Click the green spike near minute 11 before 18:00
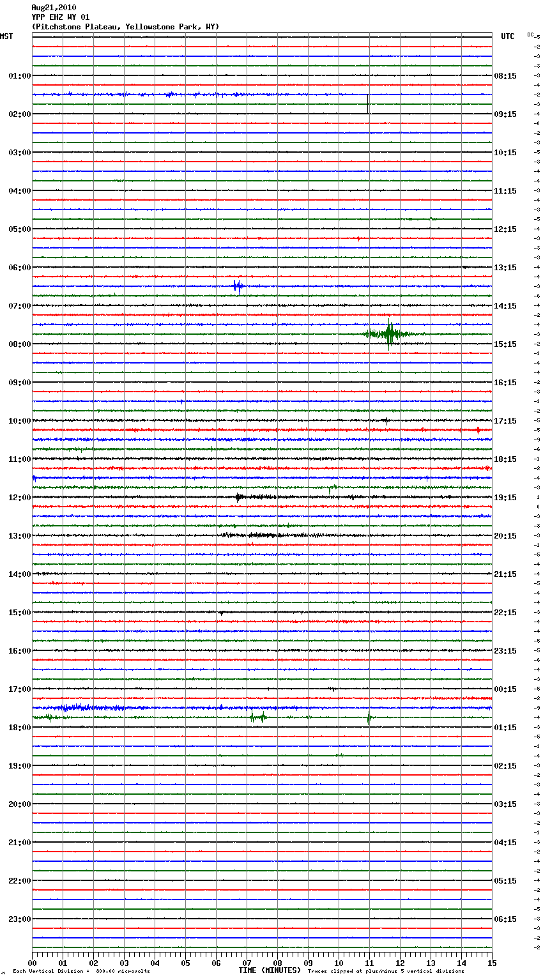Screen dimensions: 543x980 [369, 718]
